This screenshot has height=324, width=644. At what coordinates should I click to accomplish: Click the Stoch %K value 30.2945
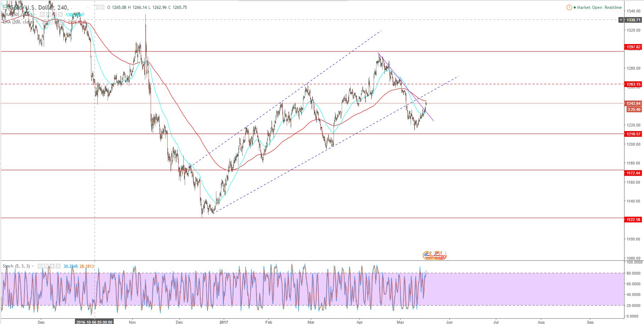[71, 266]
